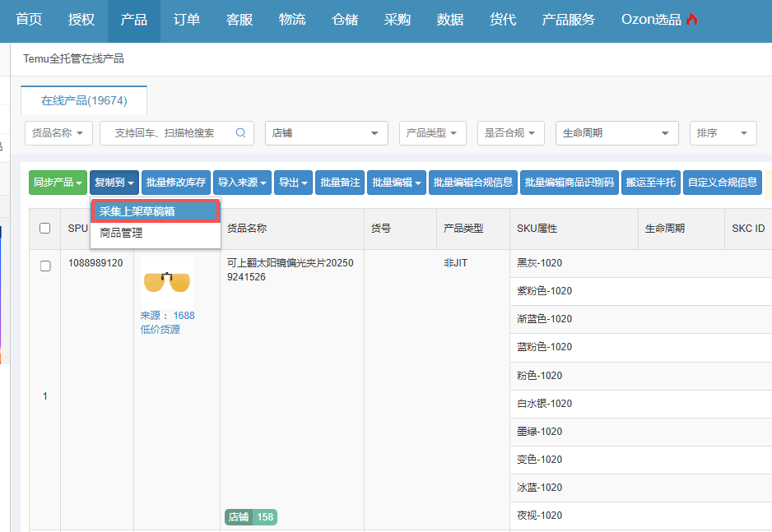Click the 批量修改库存 button
Image resolution: width=772 pixels, height=532 pixels.
pos(175,183)
